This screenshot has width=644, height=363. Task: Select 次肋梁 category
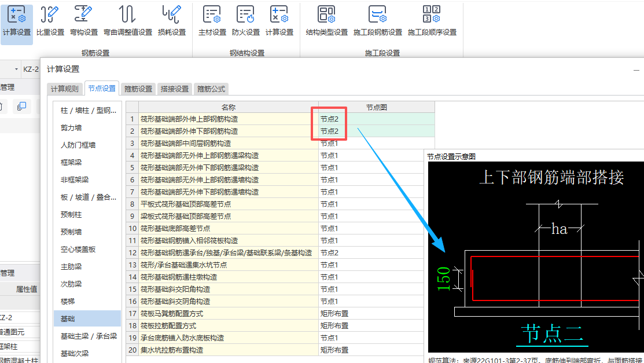pyautogui.click(x=88, y=284)
